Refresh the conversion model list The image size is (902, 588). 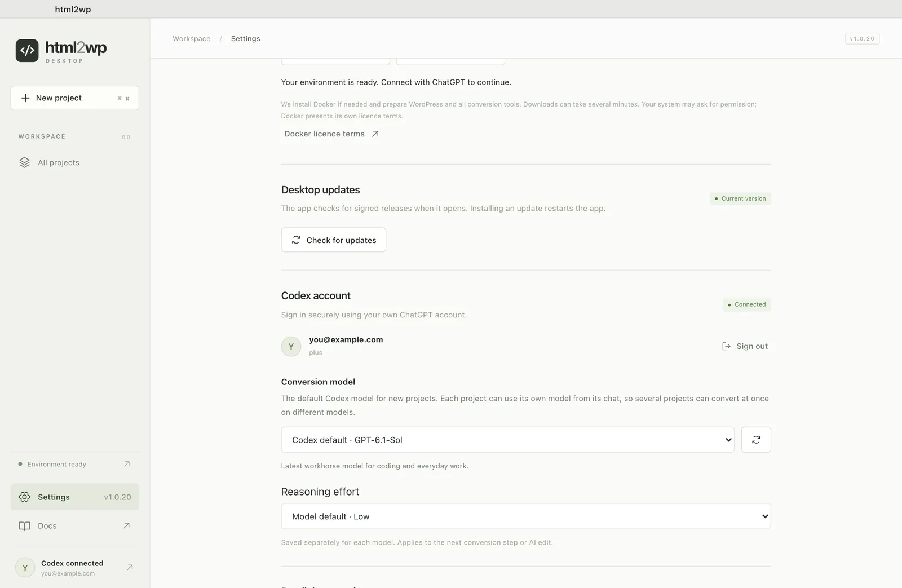point(756,440)
